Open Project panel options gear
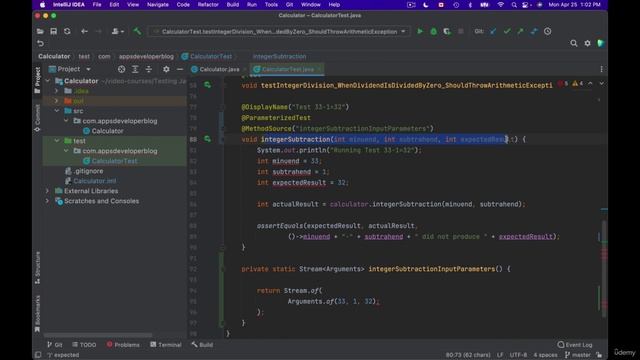Viewport: 640px width, 360px height. click(166, 69)
